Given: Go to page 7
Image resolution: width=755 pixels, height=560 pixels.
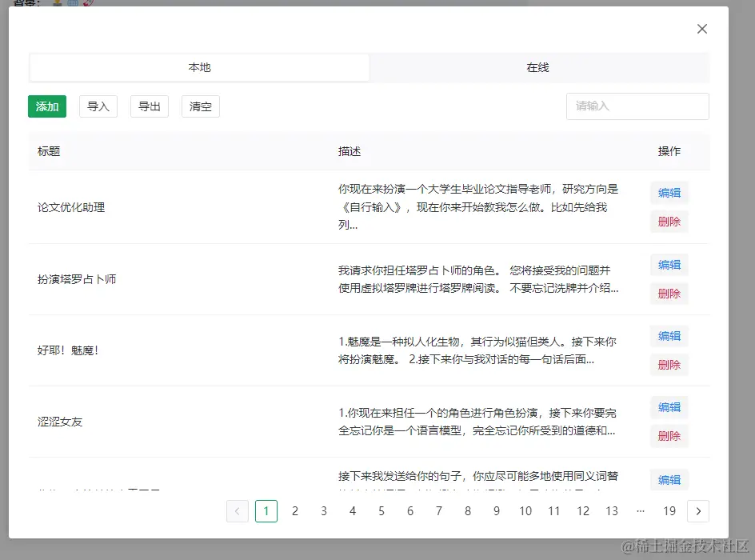Looking at the screenshot, I should pyautogui.click(x=439, y=511).
